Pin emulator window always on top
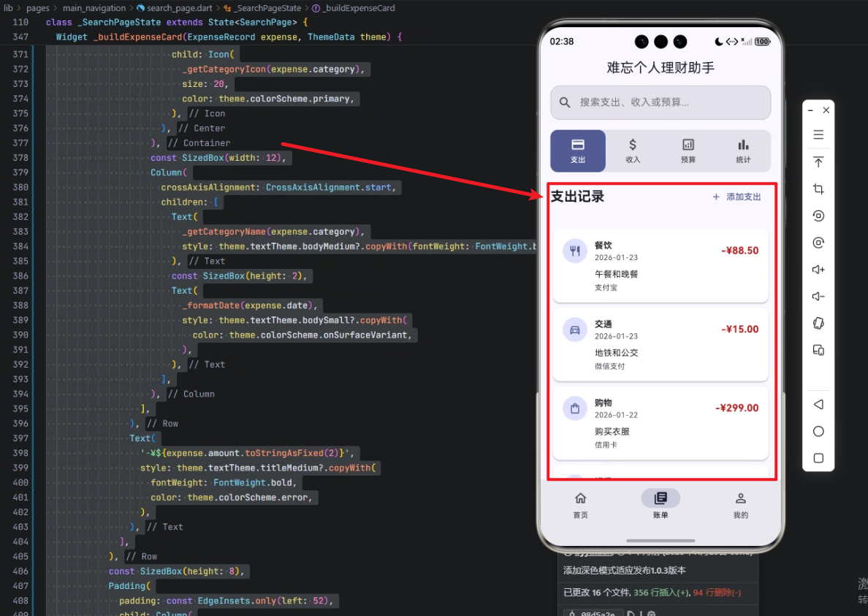Image resolution: width=868 pixels, height=616 pixels. coord(818,161)
